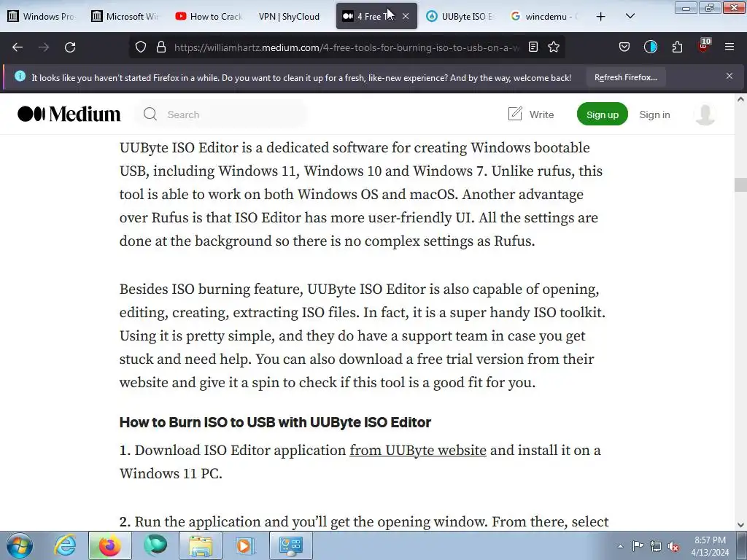Follow the 'from UUByte website' link
747x560 pixels.
[x=418, y=450]
